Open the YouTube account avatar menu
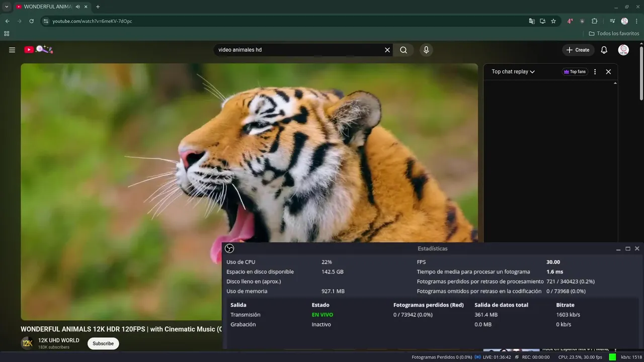Screen dimensions: 644x362 pyautogui.click(x=623, y=50)
